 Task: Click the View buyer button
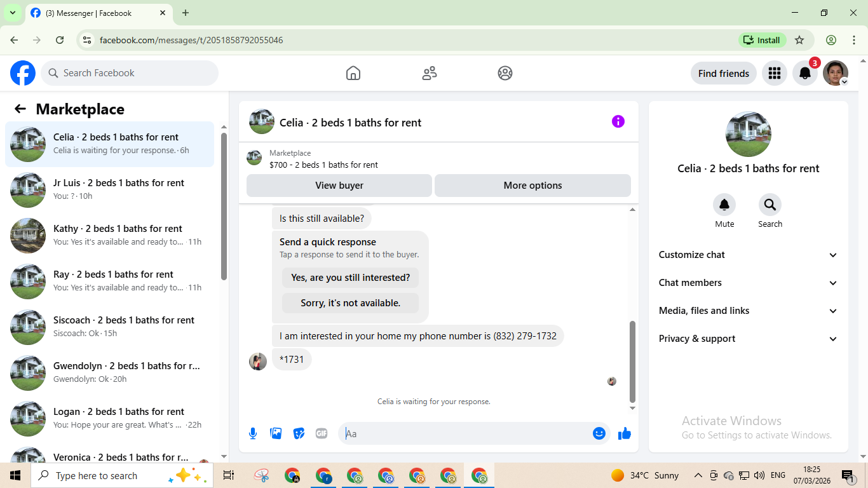pos(339,186)
